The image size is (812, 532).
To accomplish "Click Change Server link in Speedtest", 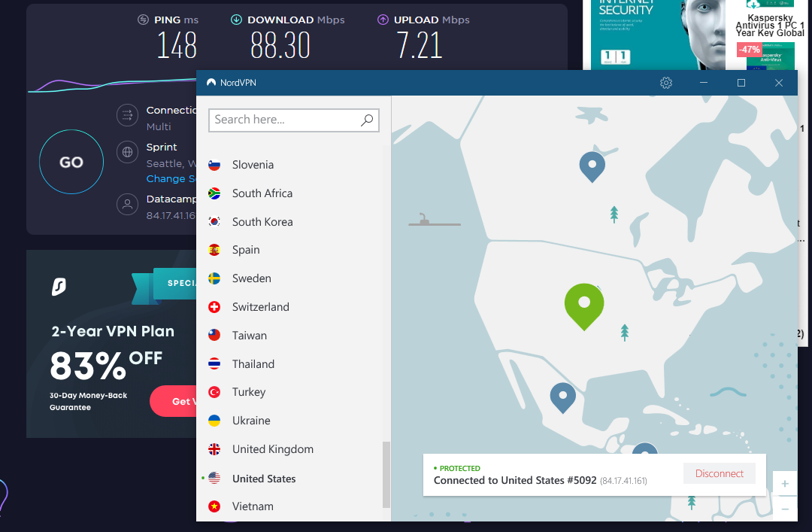I will pos(171,179).
